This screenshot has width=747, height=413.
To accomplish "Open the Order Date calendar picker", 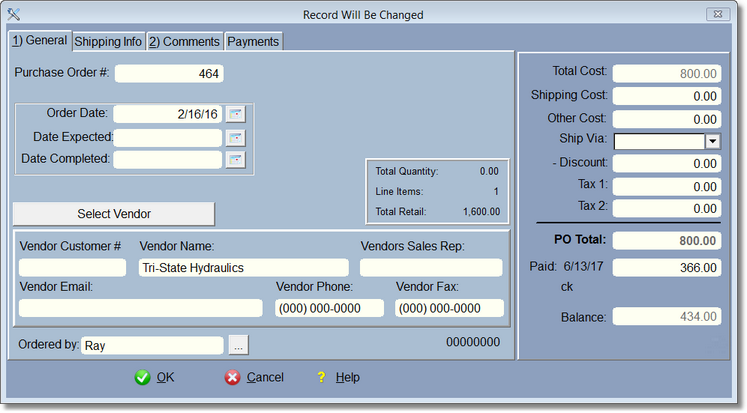I will (235, 114).
